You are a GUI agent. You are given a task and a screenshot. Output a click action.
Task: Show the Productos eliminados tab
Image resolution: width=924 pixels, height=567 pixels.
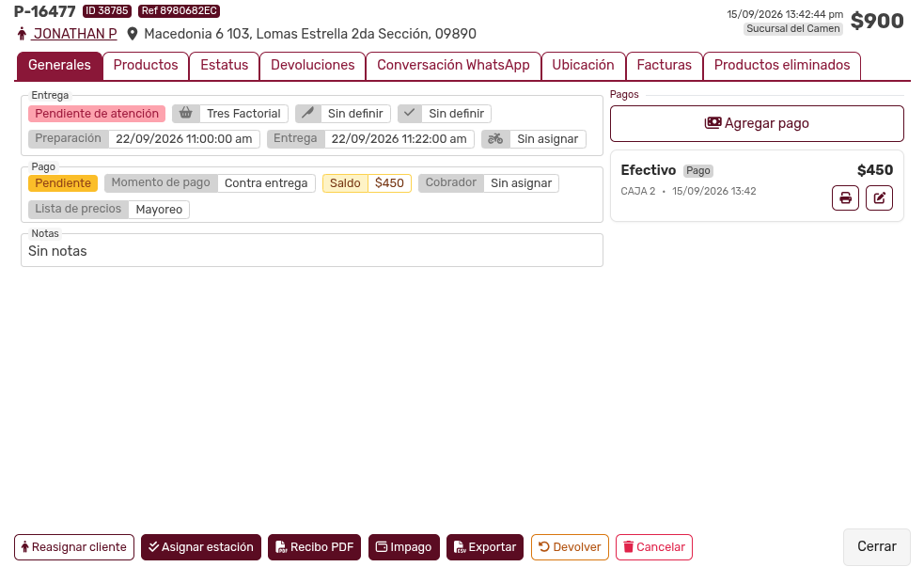[782, 66]
